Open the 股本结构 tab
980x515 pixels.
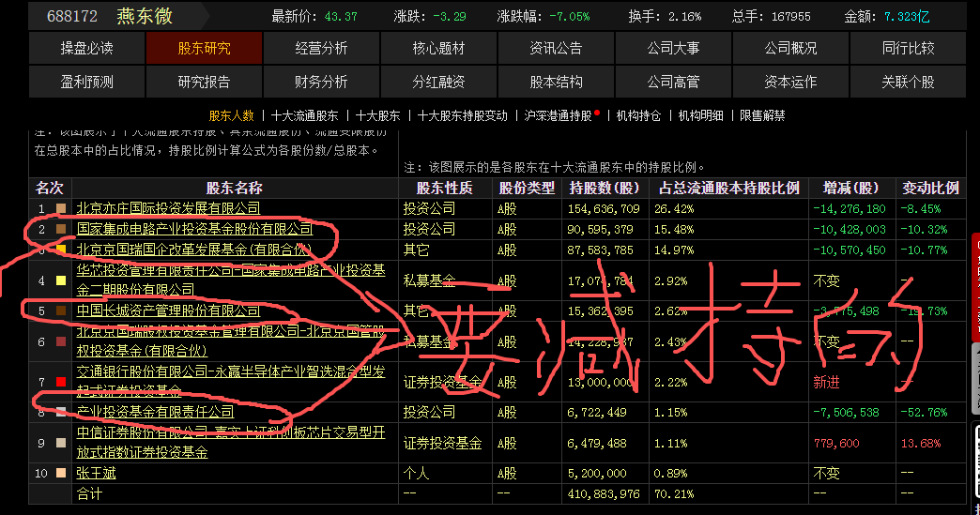point(556,82)
